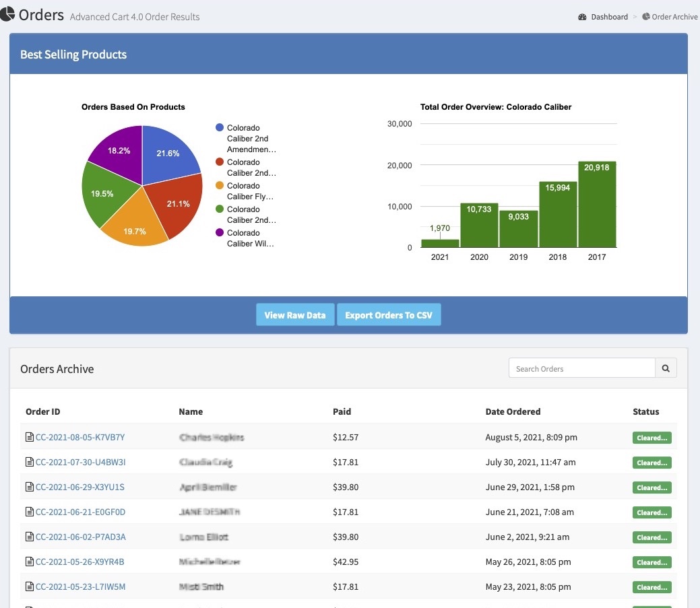The width and height of the screenshot is (700, 608).
Task: Click the search magnifier button in Orders Archive
Action: click(666, 368)
